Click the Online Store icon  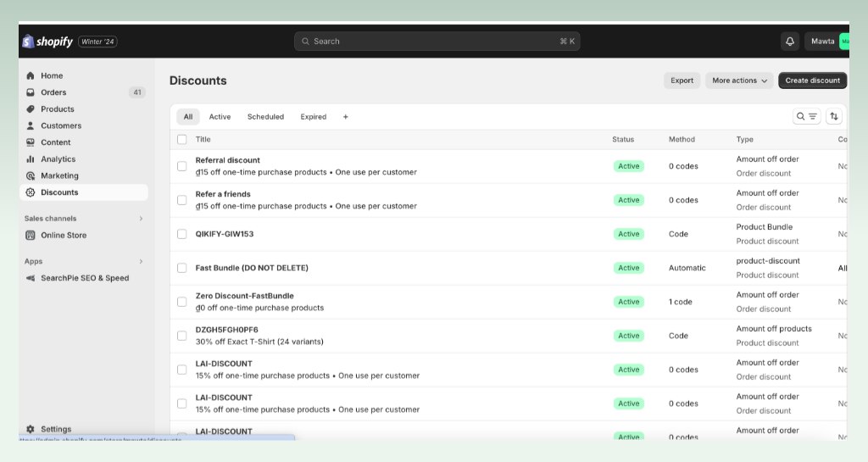tap(31, 235)
